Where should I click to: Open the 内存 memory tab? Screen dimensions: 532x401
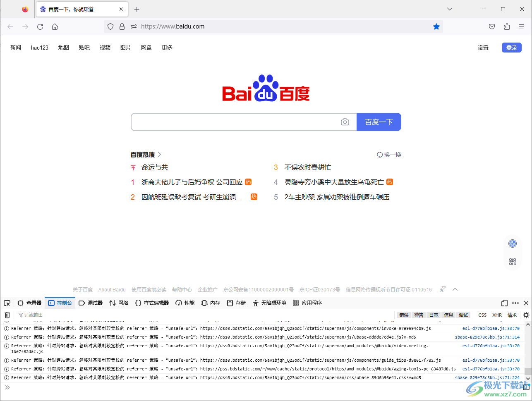coord(211,303)
